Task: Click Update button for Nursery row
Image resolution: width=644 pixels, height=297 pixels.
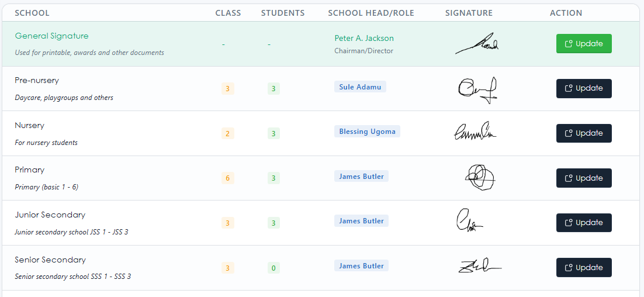Action: [x=583, y=133]
